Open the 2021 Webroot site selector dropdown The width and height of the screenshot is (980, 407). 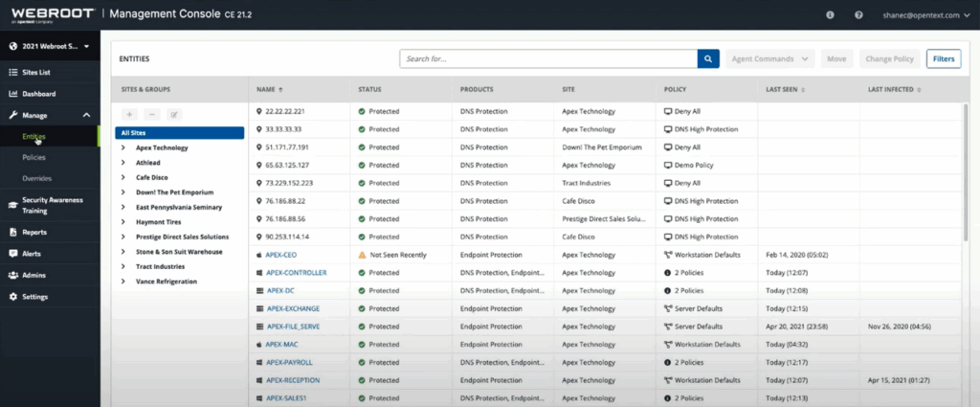pyautogui.click(x=50, y=46)
